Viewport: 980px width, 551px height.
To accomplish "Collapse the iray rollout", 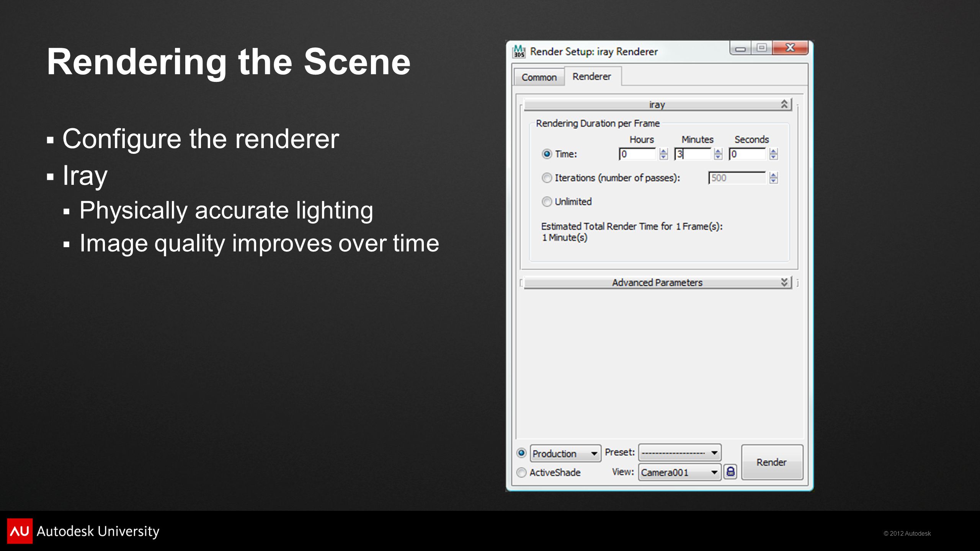I will [x=657, y=104].
